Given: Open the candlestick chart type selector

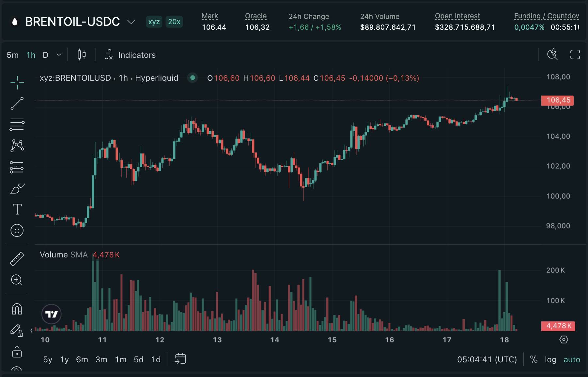Looking at the screenshot, I should click(x=82, y=55).
